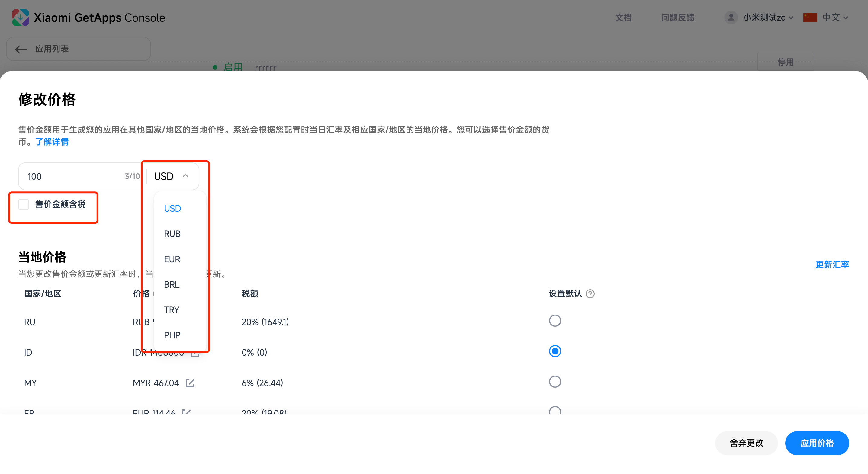The width and height of the screenshot is (868, 474).
Task: Click the edit icon next to MYR 467.04
Action: [x=190, y=383]
